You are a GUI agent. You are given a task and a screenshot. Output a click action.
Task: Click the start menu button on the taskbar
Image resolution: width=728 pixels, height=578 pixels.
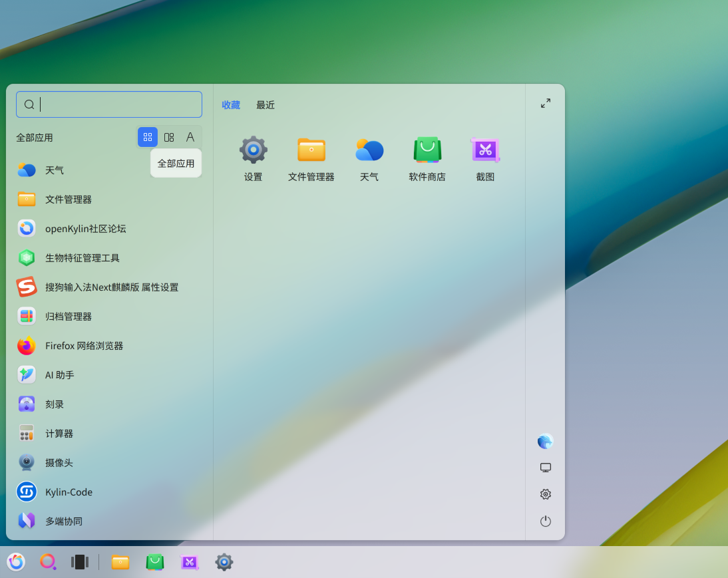pos(16,562)
